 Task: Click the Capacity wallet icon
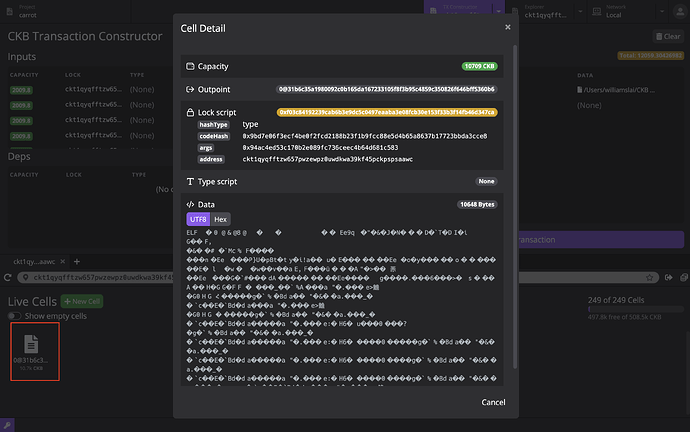(x=190, y=66)
